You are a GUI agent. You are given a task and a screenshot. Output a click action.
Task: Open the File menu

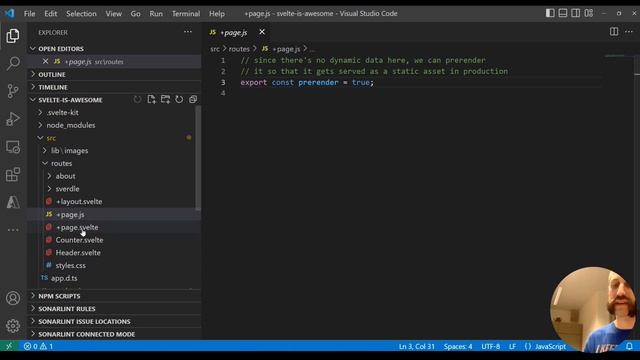[x=29, y=13]
